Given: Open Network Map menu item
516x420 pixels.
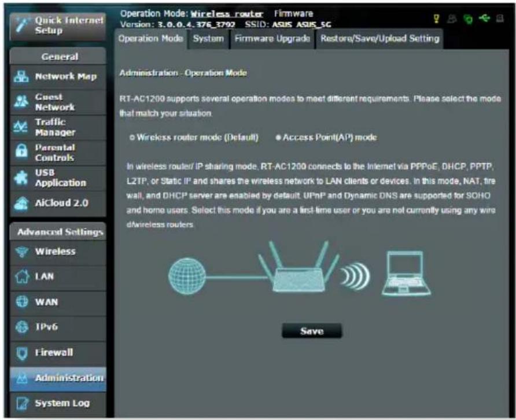Looking at the screenshot, I should click(x=58, y=77).
